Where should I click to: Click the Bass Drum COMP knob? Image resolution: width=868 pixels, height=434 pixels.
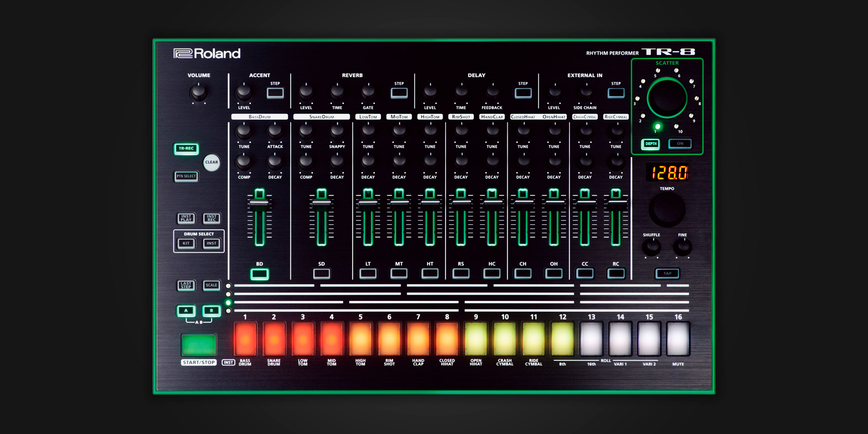point(244,162)
